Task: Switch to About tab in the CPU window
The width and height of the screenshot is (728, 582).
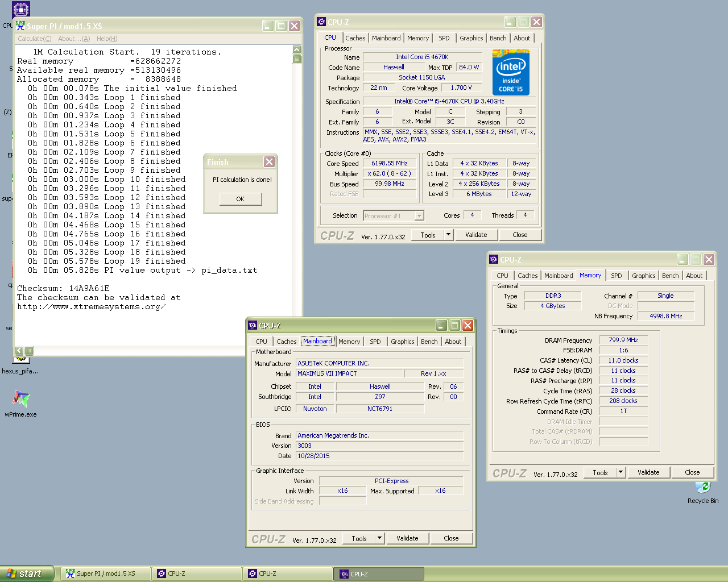Action: 522,38
